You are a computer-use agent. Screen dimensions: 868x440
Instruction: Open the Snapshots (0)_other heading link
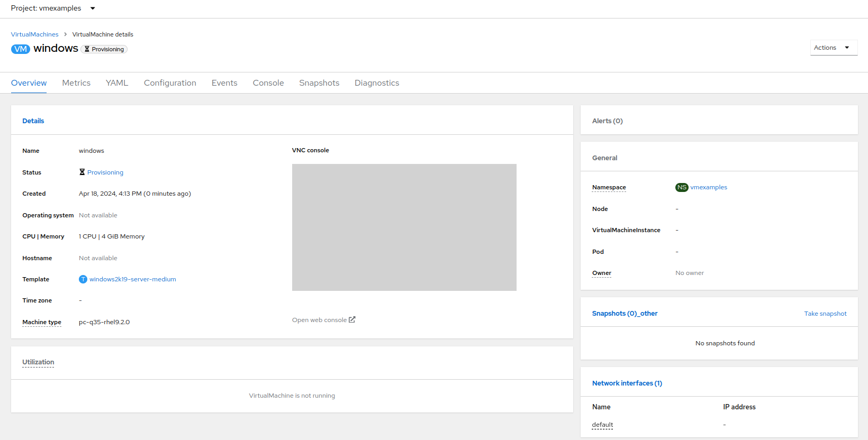[625, 314]
